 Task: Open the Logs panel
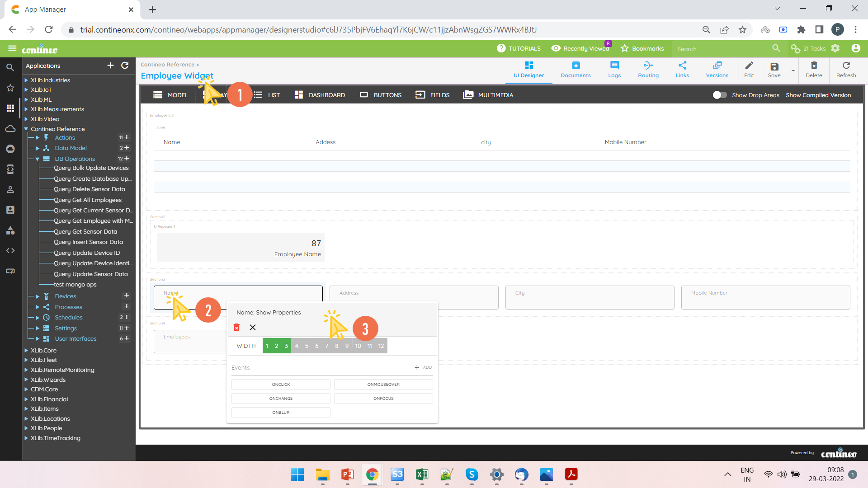614,70
